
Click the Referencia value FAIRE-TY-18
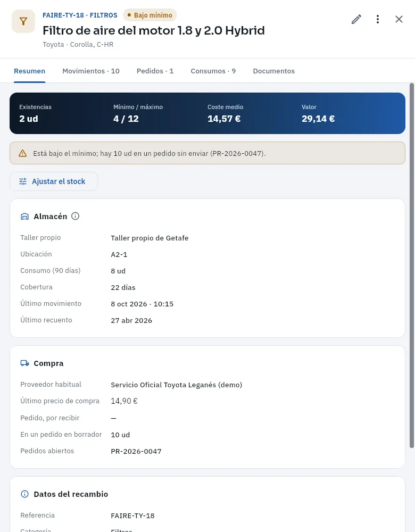coord(132,516)
